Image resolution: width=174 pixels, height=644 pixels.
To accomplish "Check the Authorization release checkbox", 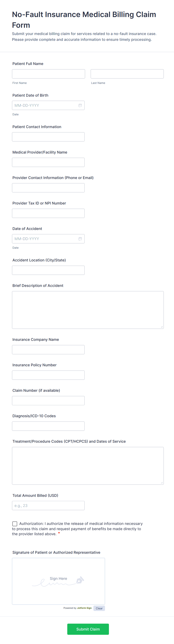I will (15, 524).
